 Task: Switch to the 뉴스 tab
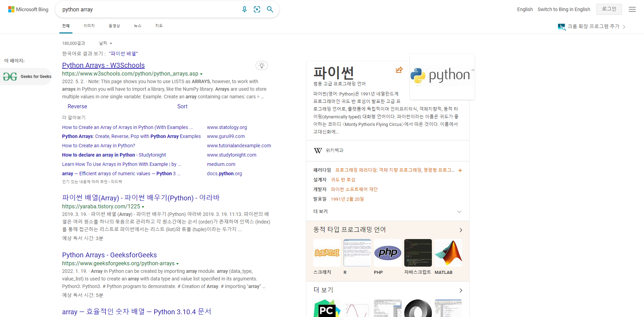coord(138,26)
